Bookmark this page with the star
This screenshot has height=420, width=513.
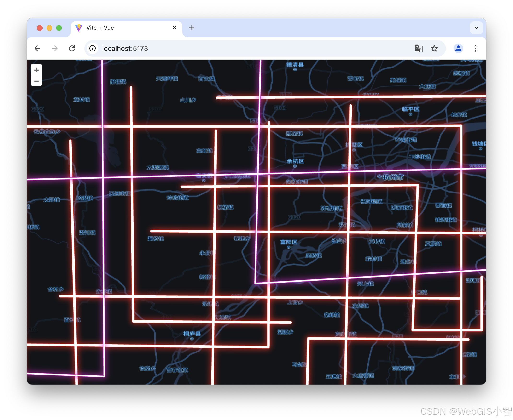(x=434, y=48)
